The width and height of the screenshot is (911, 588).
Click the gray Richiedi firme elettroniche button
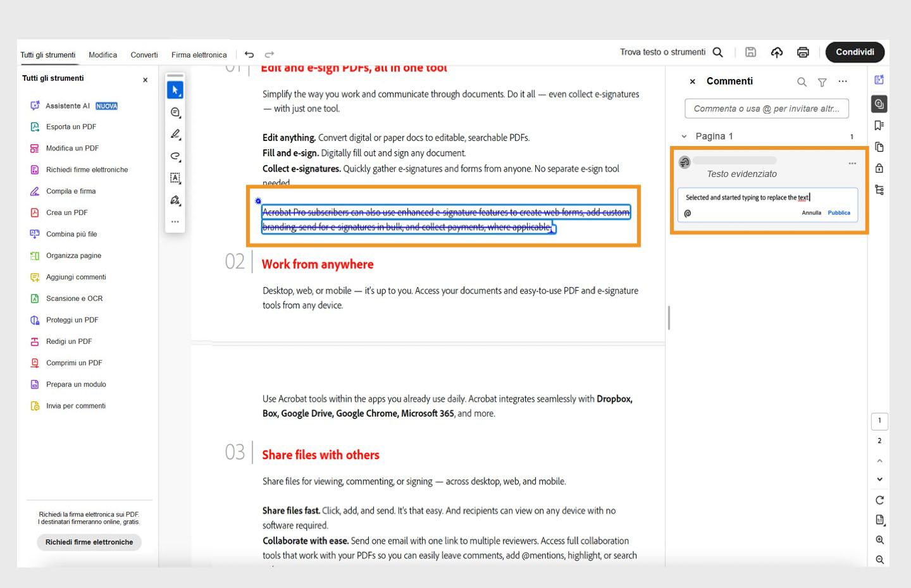(89, 542)
